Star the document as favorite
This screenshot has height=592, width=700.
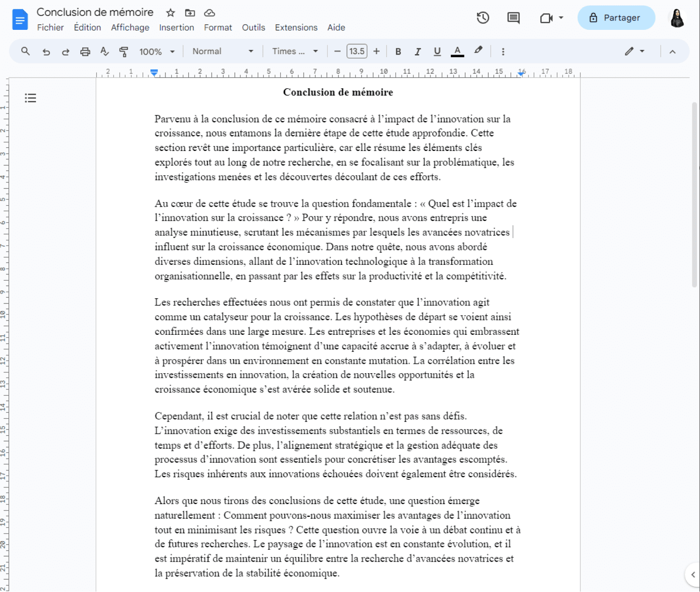(x=170, y=13)
